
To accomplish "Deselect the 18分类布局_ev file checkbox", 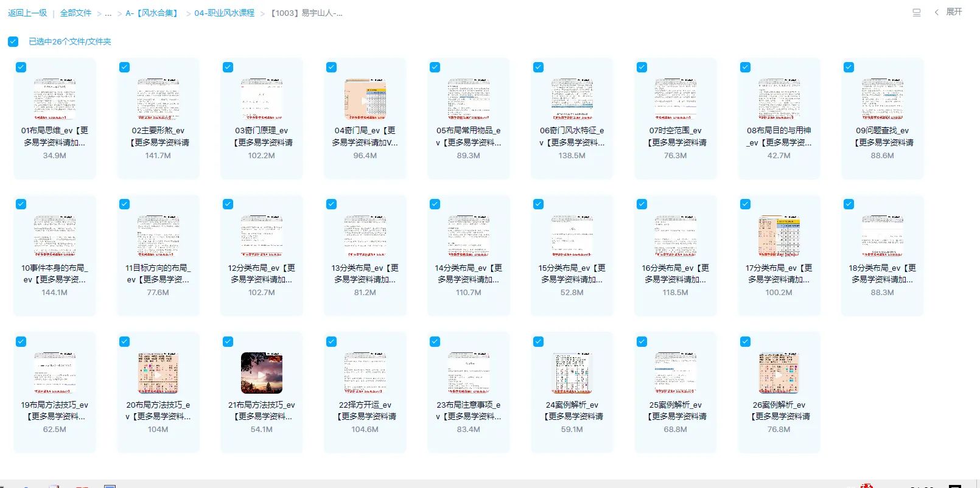I will (849, 204).
